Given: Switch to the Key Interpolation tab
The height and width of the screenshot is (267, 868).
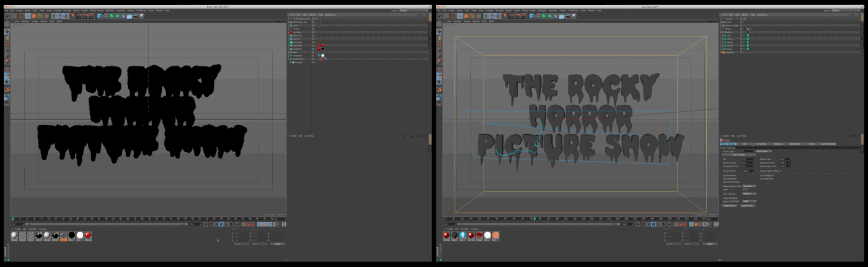Looking at the screenshot, I should point(828,143).
